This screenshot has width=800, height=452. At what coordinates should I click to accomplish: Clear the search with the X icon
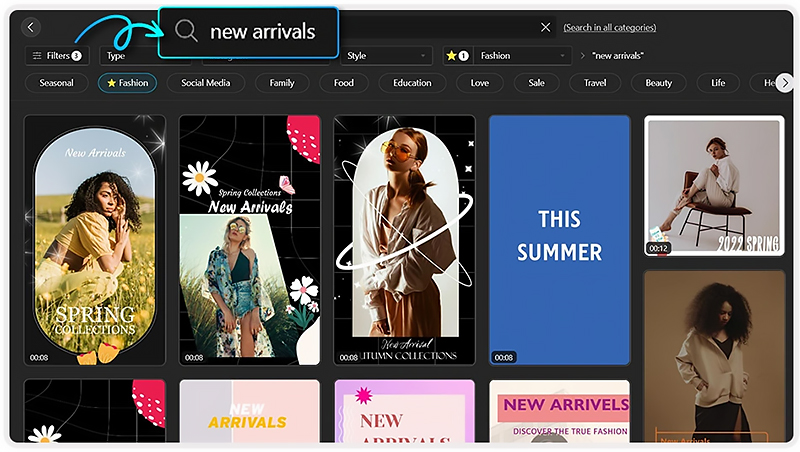tap(545, 27)
